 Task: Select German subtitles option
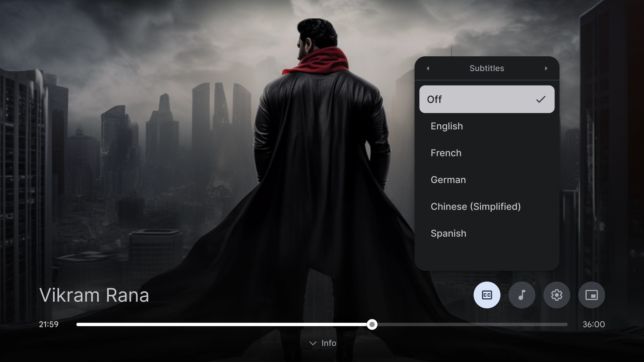[x=448, y=180]
